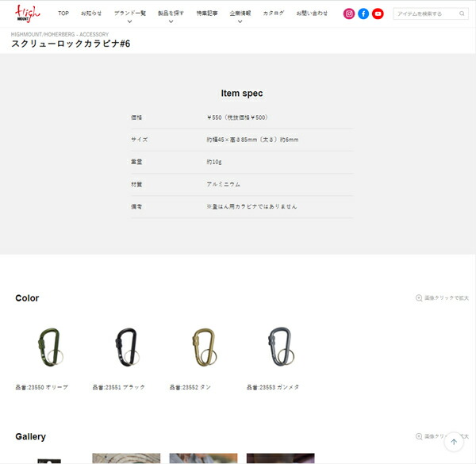476x464 pixels.
Task: Open the YouTube social icon
Action: point(378,13)
